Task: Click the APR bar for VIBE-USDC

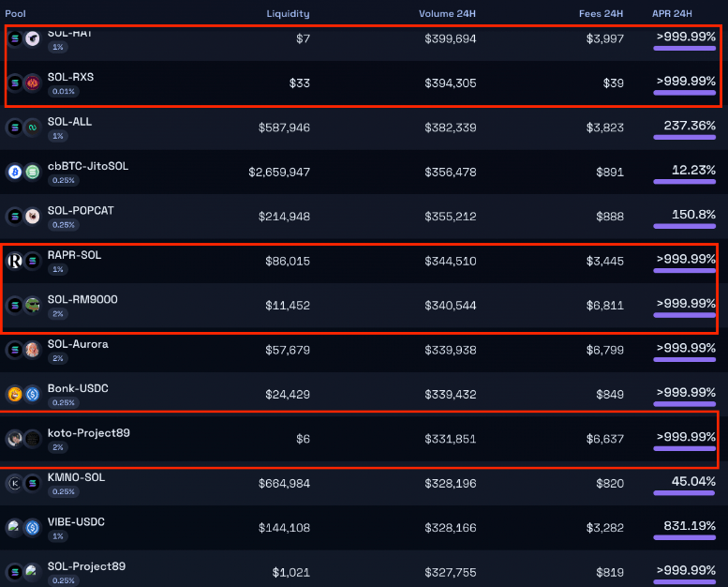Action: (x=684, y=537)
